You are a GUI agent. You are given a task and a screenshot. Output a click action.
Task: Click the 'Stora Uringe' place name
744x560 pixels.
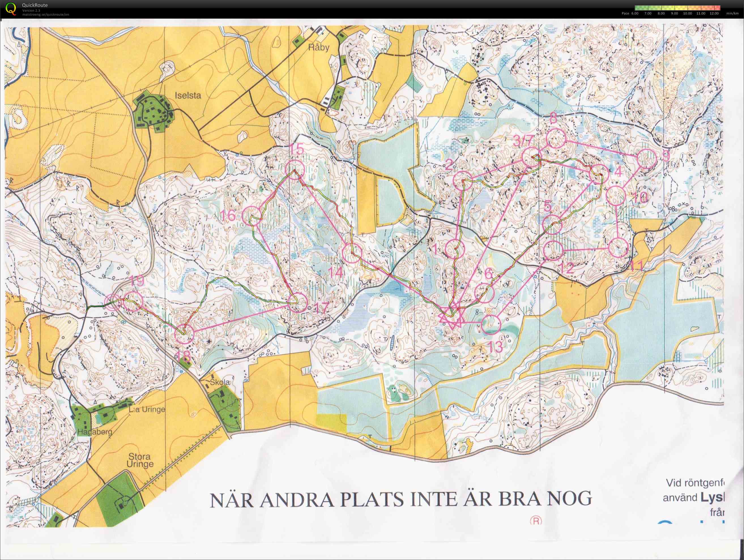coord(140,460)
